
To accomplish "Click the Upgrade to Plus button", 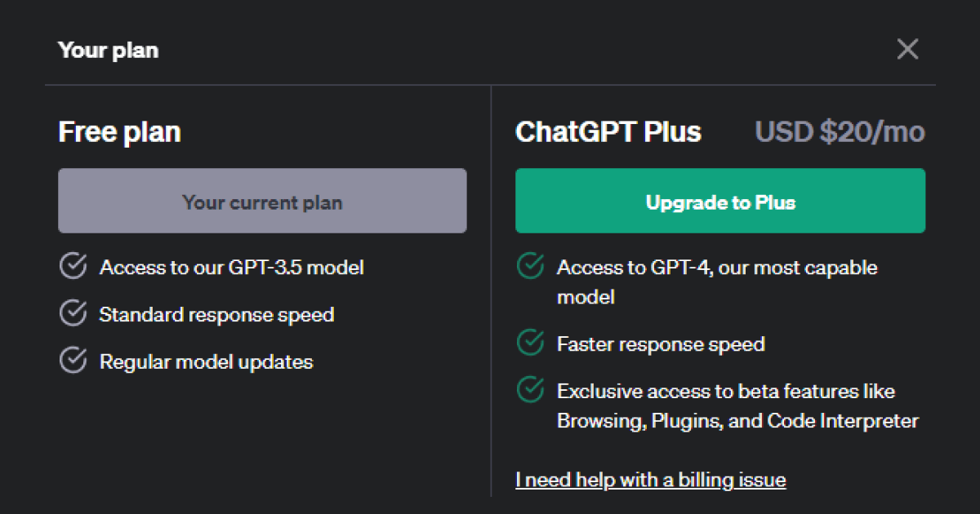I will pyautogui.click(x=720, y=202).
